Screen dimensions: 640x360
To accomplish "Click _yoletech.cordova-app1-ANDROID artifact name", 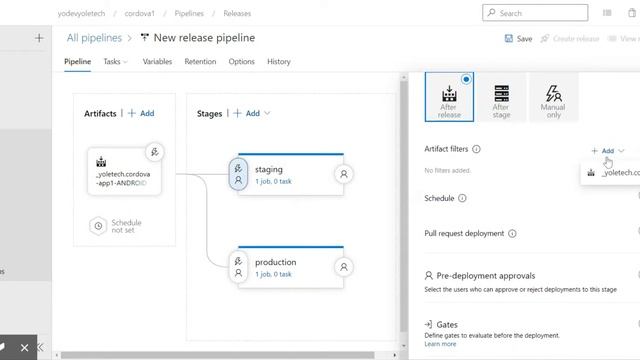I will 123,178.
